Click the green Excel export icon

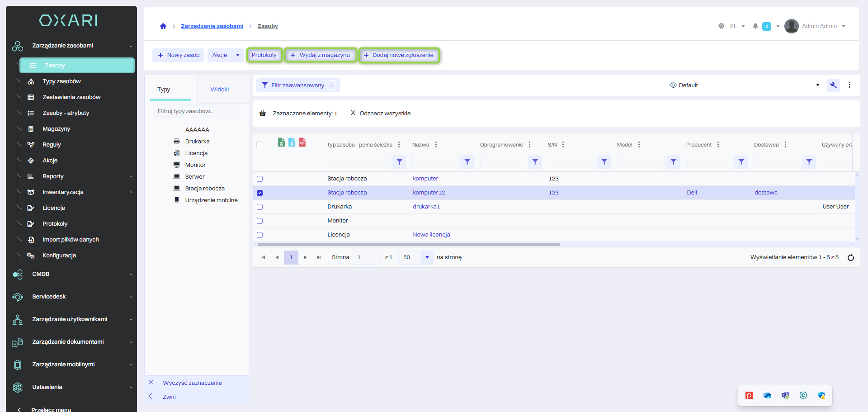(281, 142)
